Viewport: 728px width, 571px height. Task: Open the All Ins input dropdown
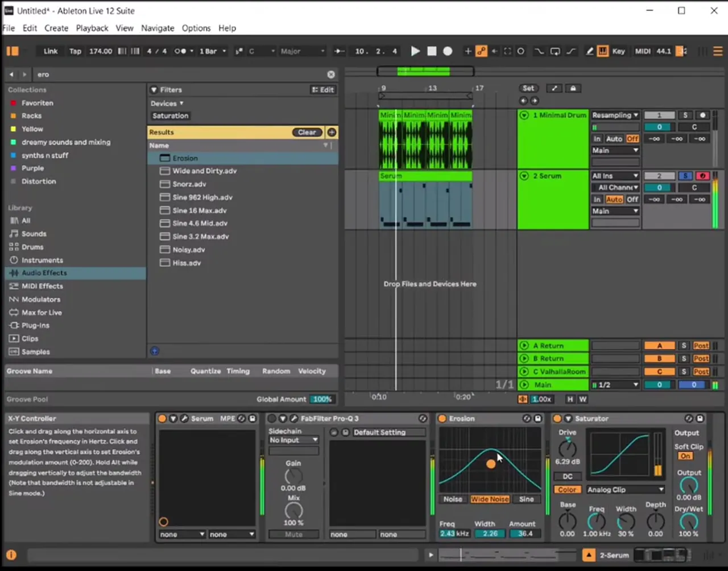pos(615,176)
